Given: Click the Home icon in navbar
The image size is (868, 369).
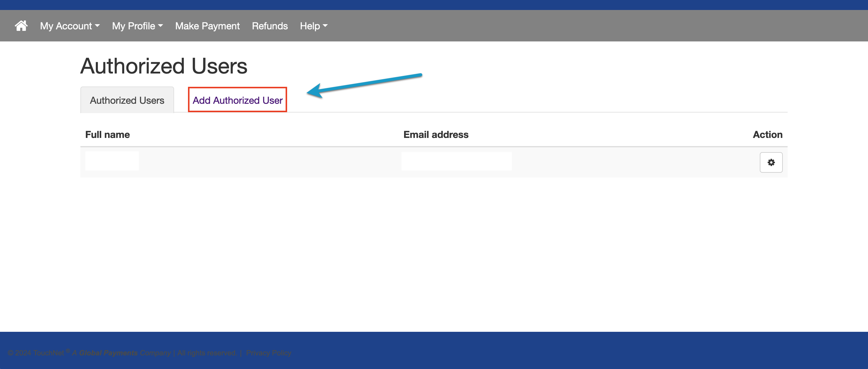Looking at the screenshot, I should 21,26.
